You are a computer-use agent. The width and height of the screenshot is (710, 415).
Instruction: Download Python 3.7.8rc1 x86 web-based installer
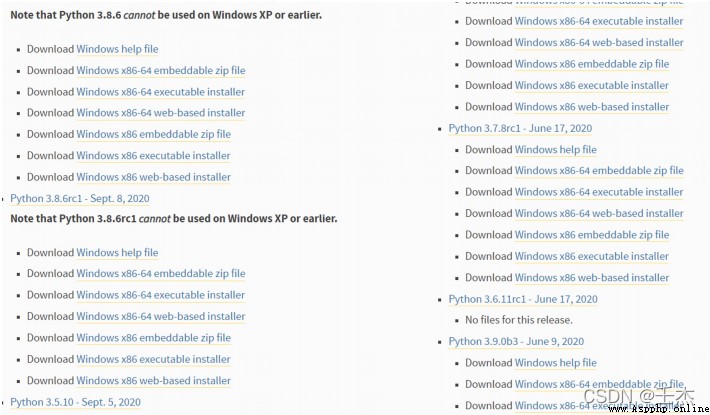592,278
